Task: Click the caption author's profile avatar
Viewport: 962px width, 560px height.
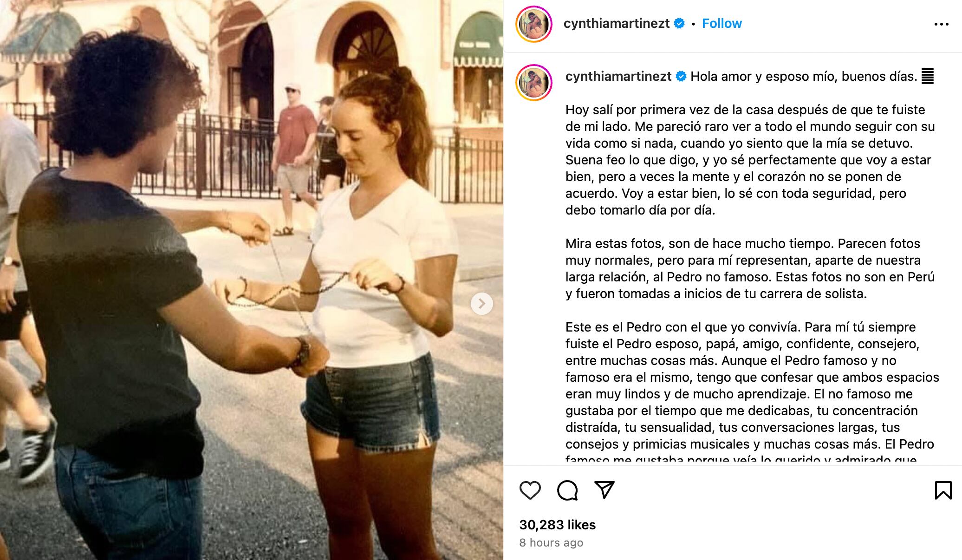Action: pos(534,83)
